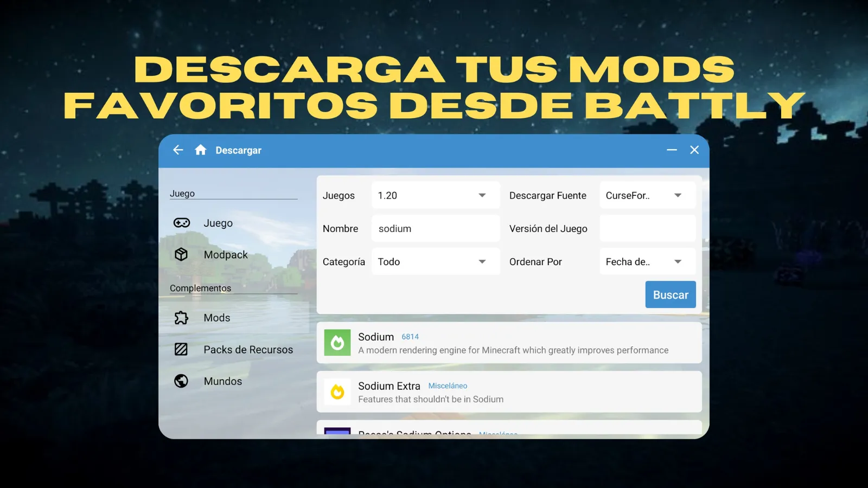Go to home via the house icon

(201, 150)
